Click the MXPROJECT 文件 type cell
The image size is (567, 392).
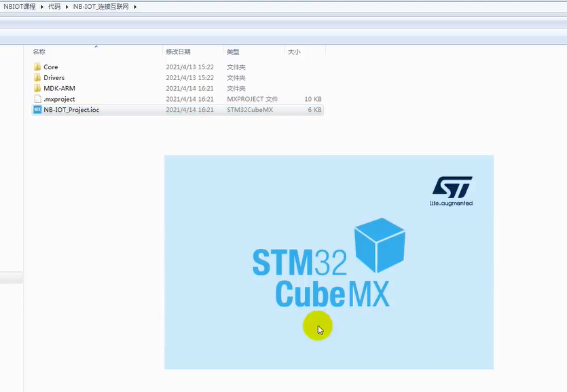point(253,99)
